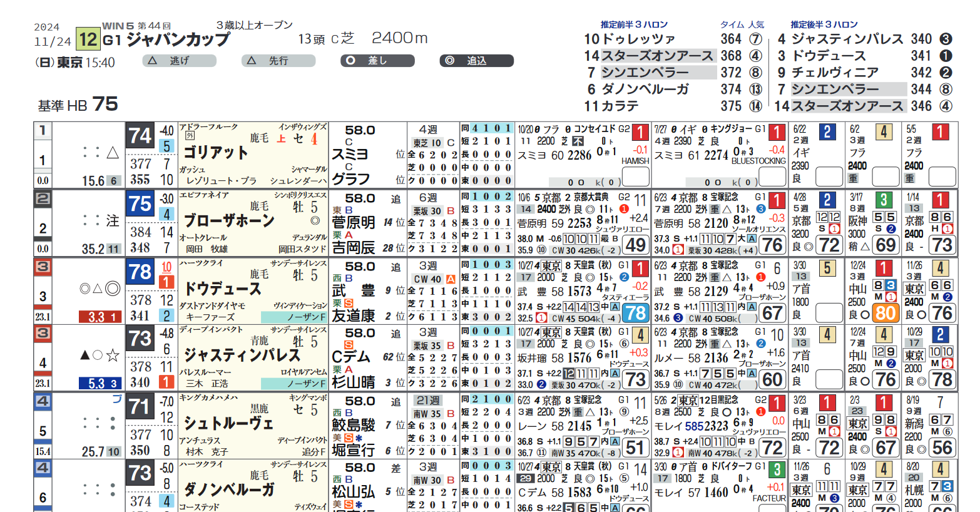Click the 基準HB 75 heading
The image size is (980, 512).
pos(78,104)
